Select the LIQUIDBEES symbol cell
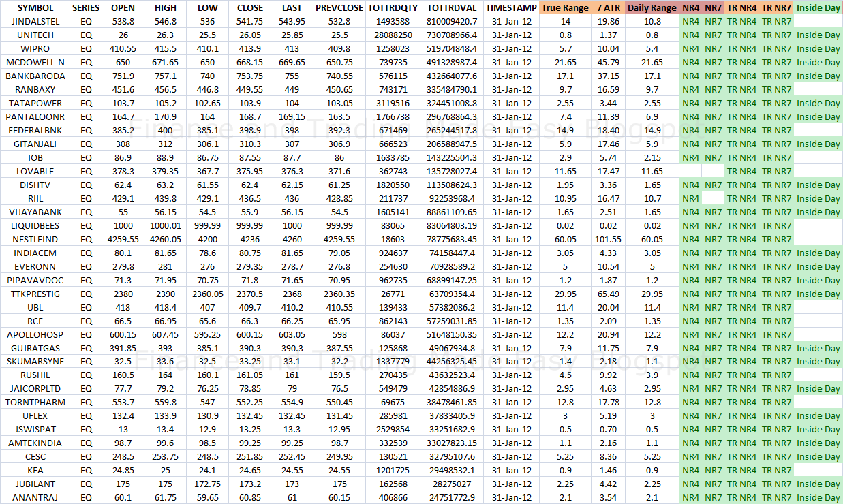 pyautogui.click(x=35, y=226)
